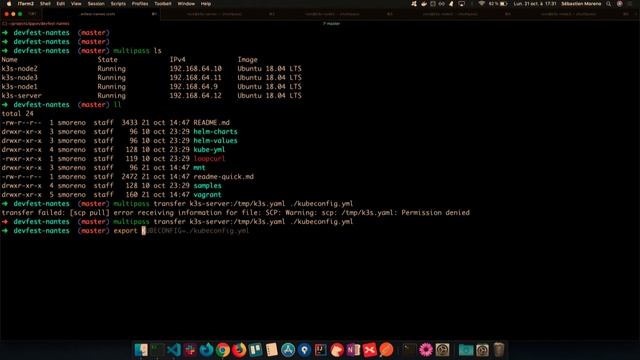Open the Help menu
The image size is (640, 360).
tap(206, 4)
